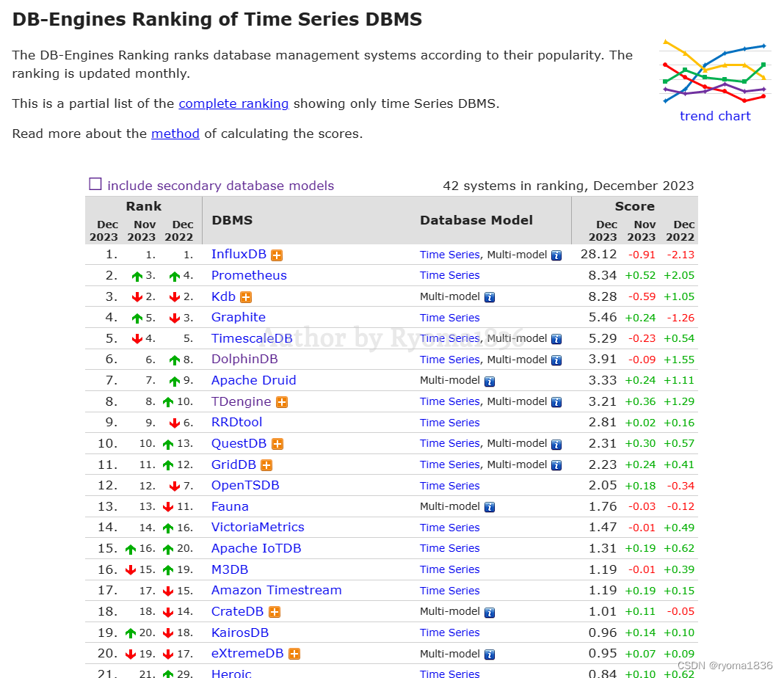Click the info icon in Fauna row
The image size is (784, 678).
(x=490, y=507)
